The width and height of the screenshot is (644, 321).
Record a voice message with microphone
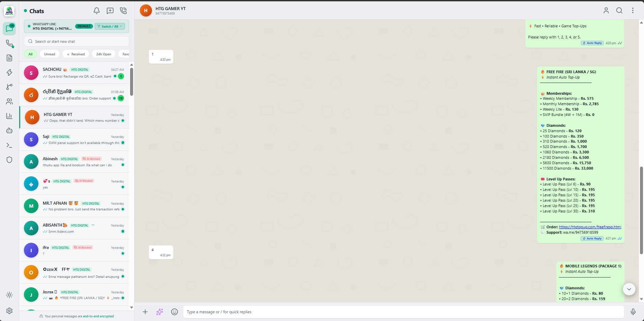[633, 312]
